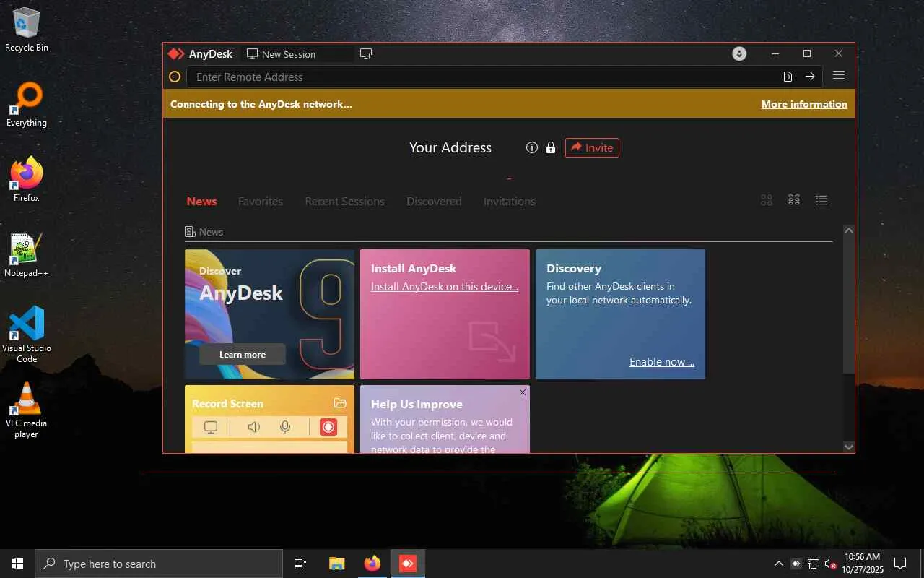Click the Record Screen card title
This screenshot has width=924, height=578.
pos(227,403)
